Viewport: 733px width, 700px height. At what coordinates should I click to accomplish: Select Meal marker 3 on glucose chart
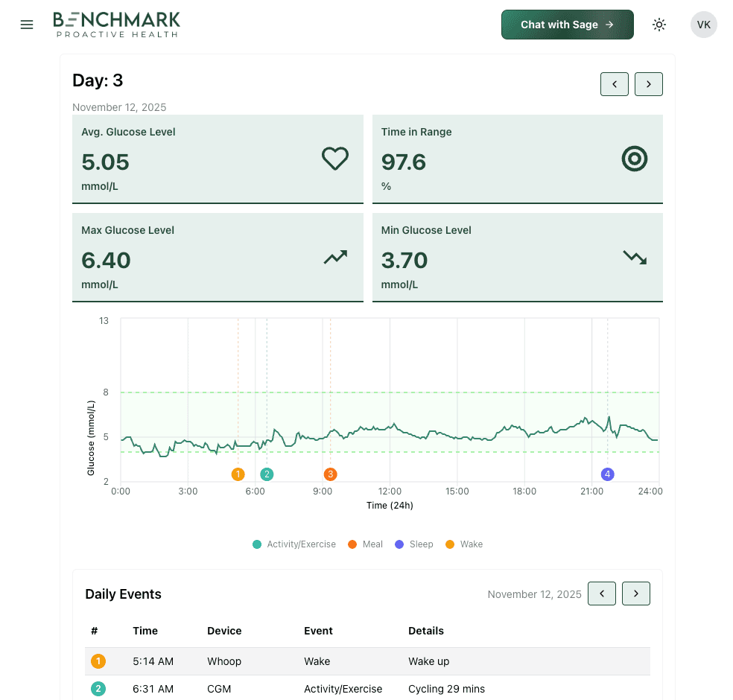click(x=331, y=474)
